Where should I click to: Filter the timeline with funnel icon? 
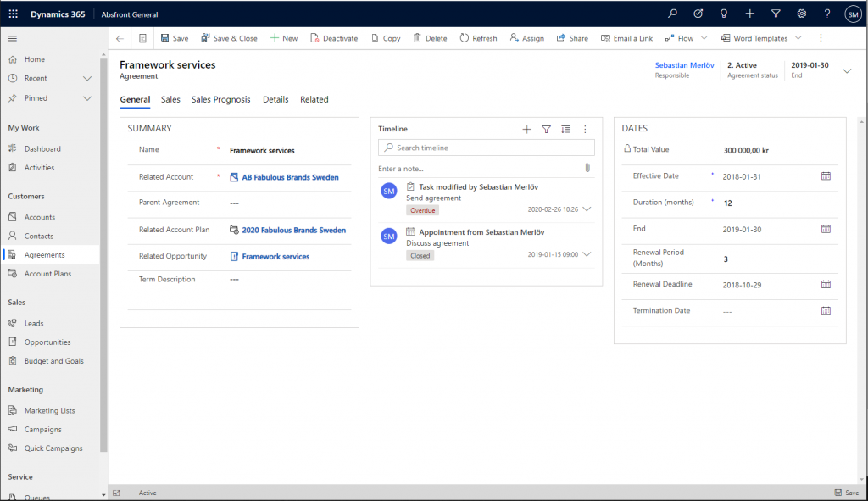546,129
